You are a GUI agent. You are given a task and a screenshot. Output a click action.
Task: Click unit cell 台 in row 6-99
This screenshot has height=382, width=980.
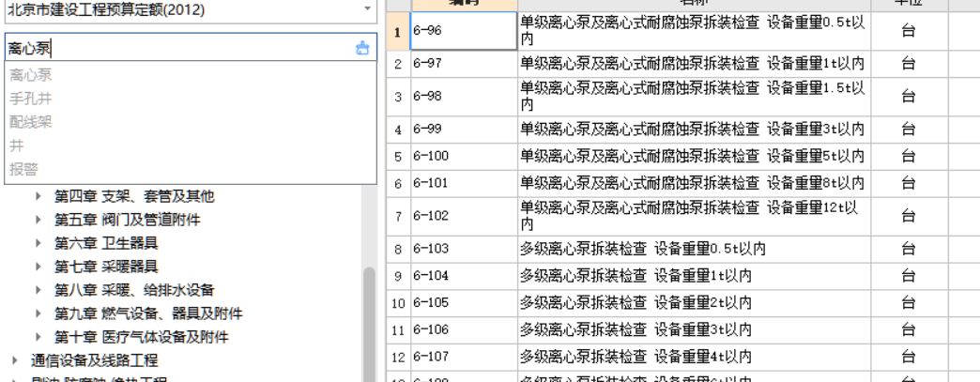pos(909,130)
